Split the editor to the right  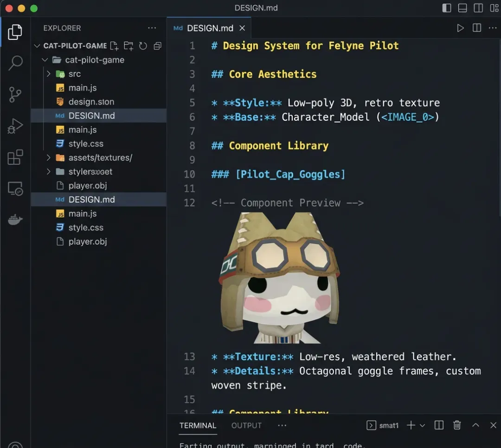pos(477,28)
